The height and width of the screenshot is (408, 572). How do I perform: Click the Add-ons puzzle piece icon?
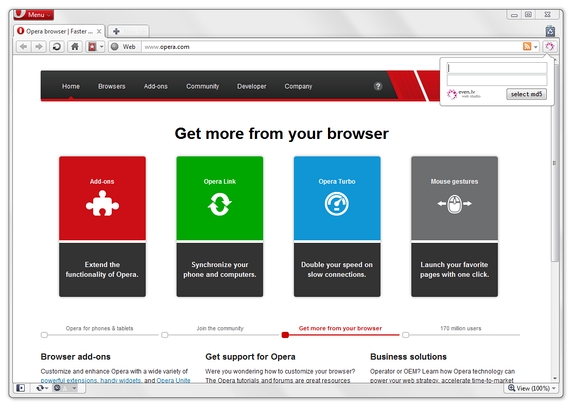pos(102,204)
